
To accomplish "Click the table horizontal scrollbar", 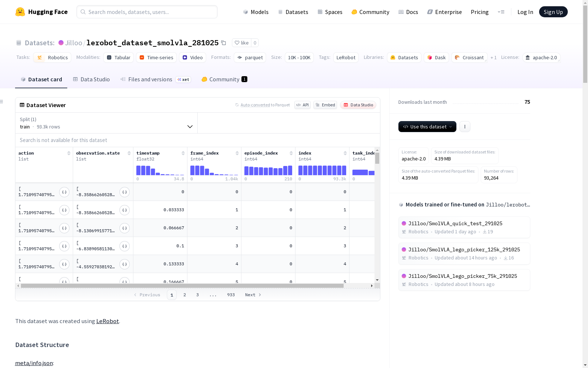I will coord(182,286).
